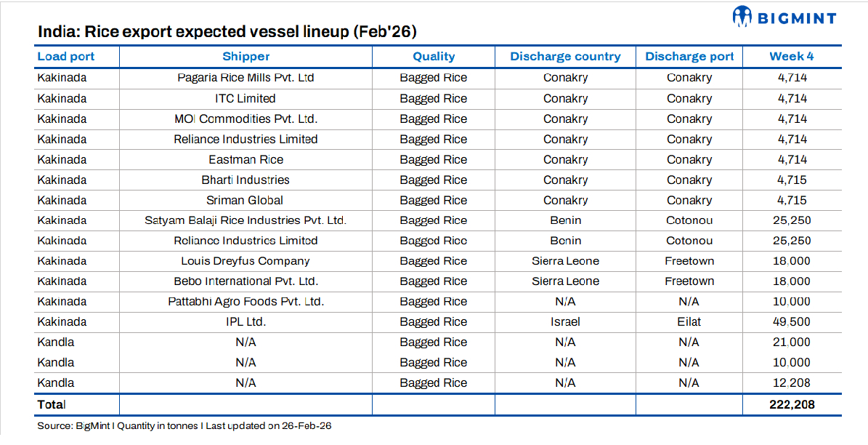
Task: Select the Louis Dreyfus Company cell
Action: point(246,261)
